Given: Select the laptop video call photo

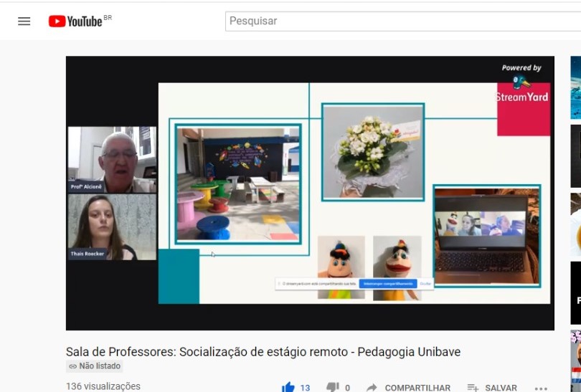Looking at the screenshot, I should [x=486, y=236].
